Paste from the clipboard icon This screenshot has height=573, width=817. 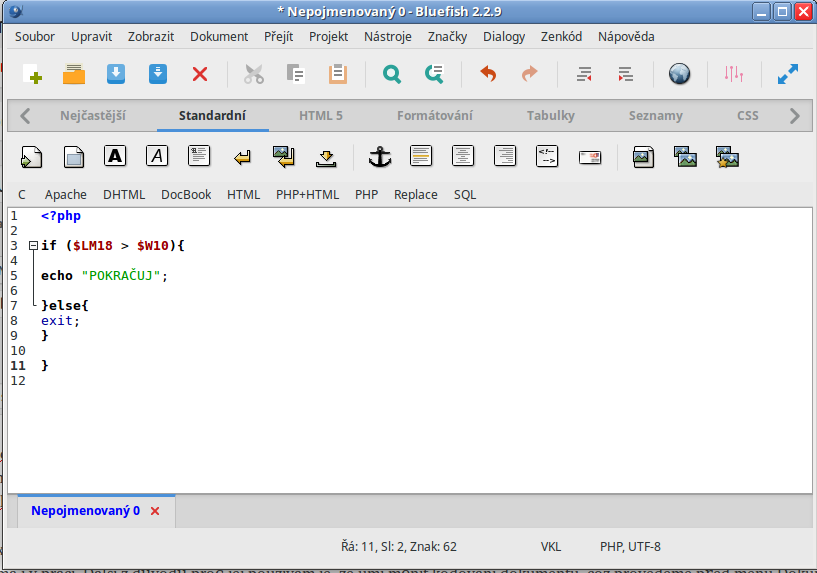coord(338,74)
